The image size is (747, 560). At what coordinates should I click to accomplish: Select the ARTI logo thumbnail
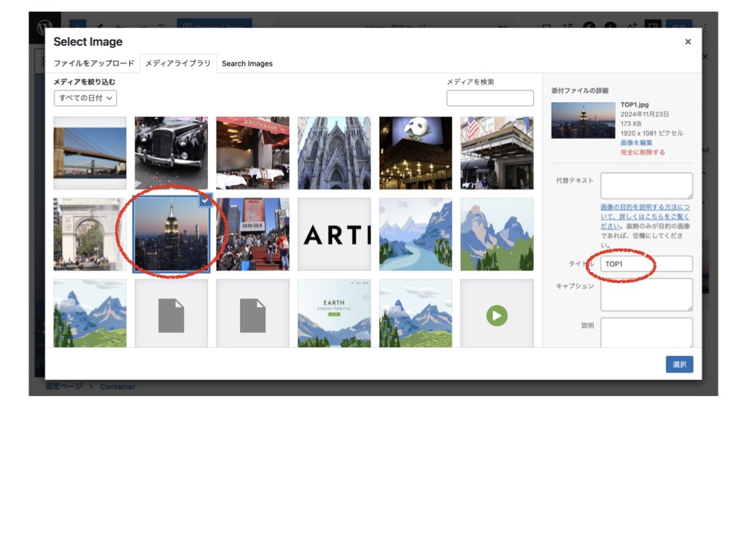334,235
